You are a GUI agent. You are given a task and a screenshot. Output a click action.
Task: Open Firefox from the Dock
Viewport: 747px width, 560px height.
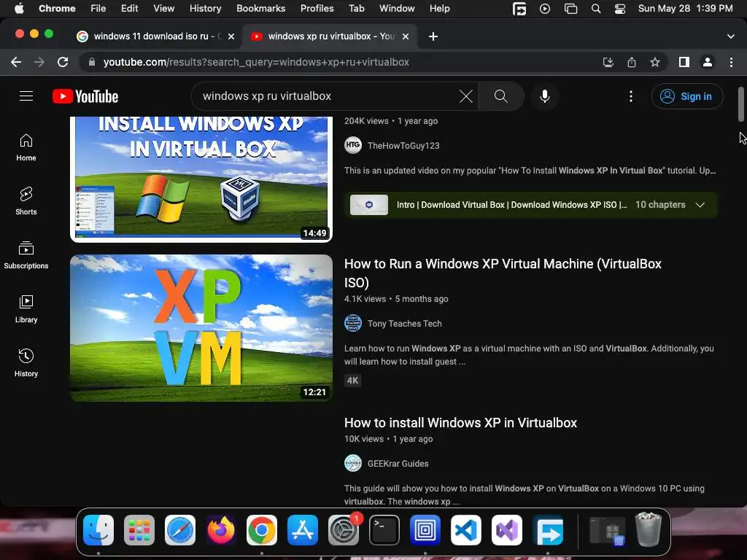click(x=221, y=530)
